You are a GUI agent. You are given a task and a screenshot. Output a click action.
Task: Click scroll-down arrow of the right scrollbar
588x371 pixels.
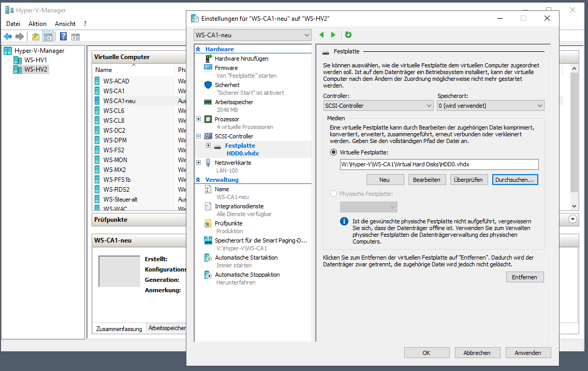(x=574, y=206)
